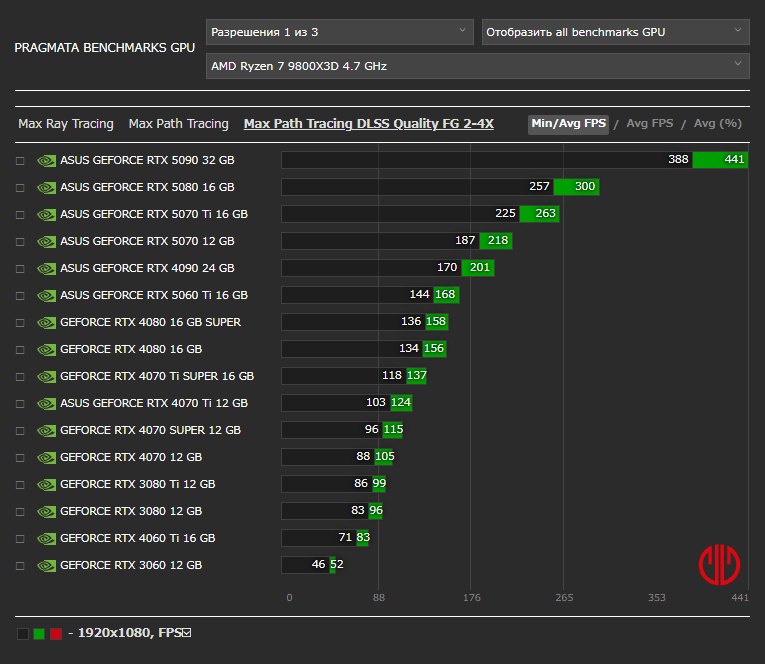The width and height of the screenshot is (765, 664).
Task: Click the NVIDIA logo beside ASUS RTX 5070 Ti
Action: 46,214
